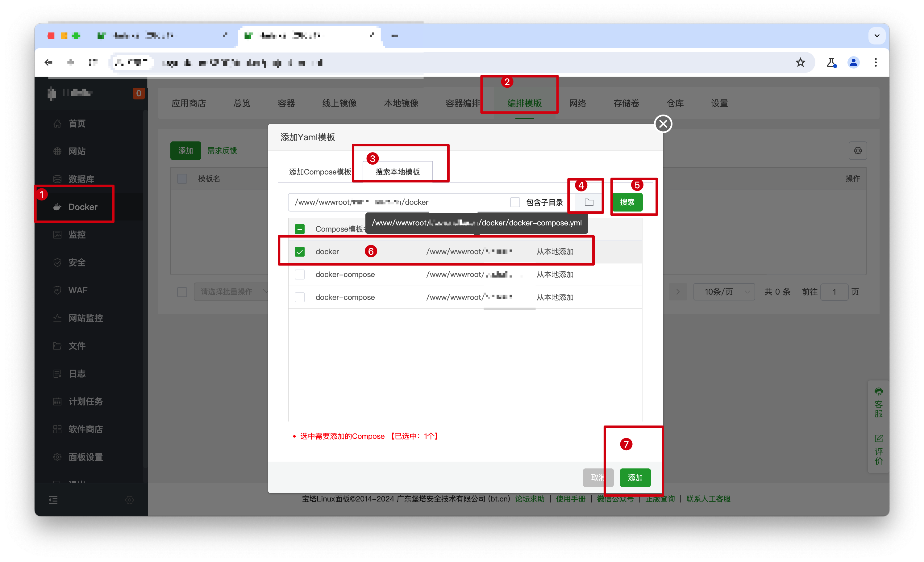The image size is (924, 562).
Task: Click the 软件商店 grid icon in sidebar
Action: pyautogui.click(x=57, y=429)
